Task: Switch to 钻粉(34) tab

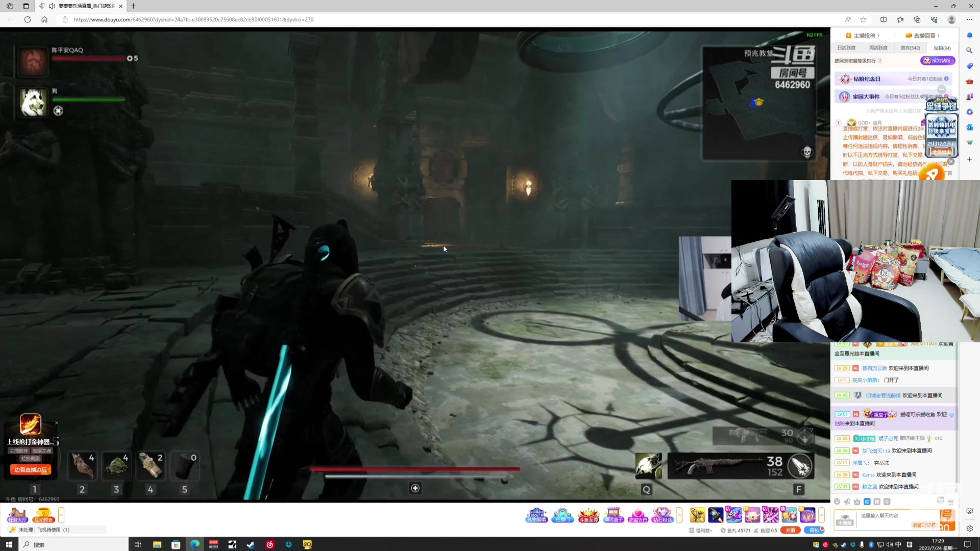Action: pyautogui.click(x=942, y=48)
